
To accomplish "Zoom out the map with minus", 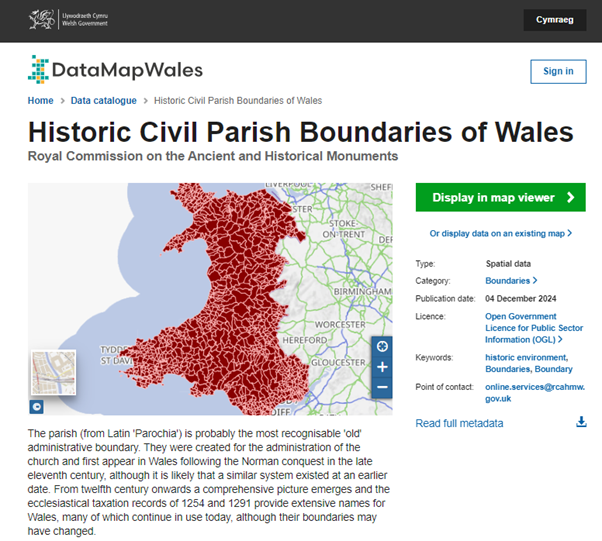I will (x=382, y=387).
